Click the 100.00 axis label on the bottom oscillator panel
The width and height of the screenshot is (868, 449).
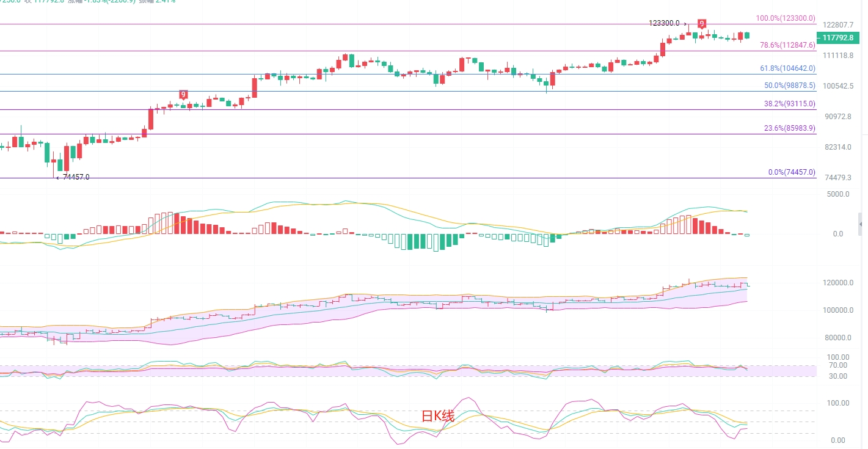pos(837,403)
